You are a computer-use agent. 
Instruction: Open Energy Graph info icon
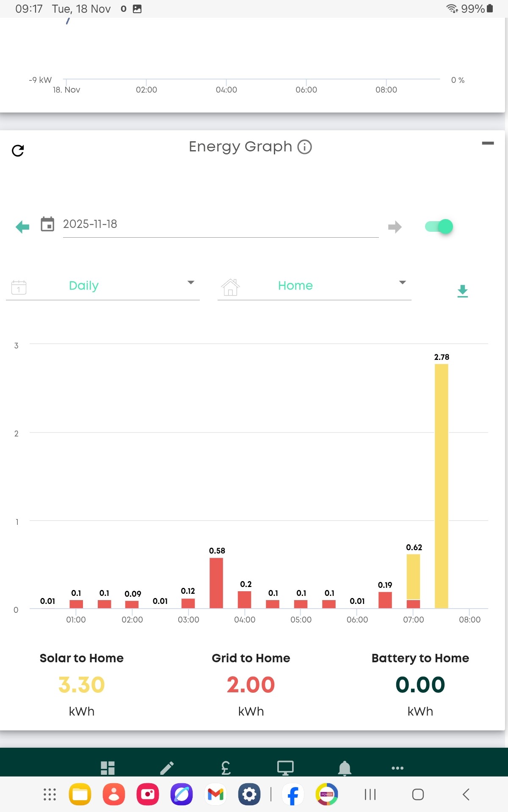[x=304, y=147]
